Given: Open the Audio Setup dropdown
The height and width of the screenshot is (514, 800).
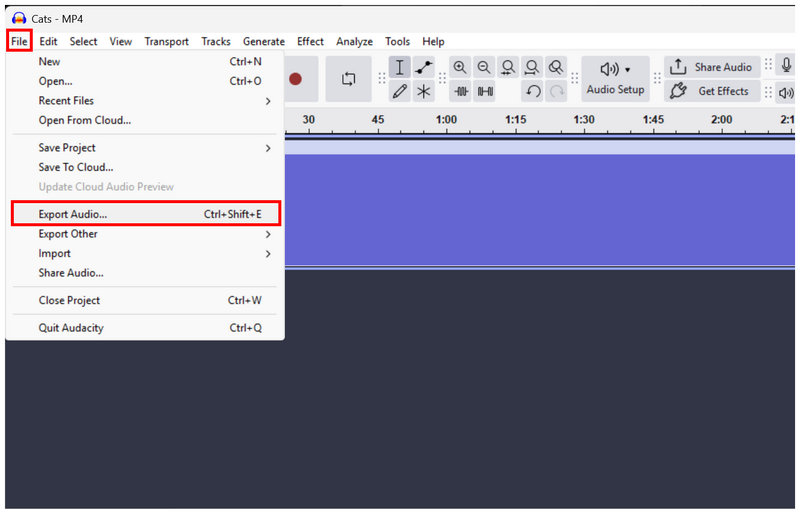Looking at the screenshot, I should [615, 79].
